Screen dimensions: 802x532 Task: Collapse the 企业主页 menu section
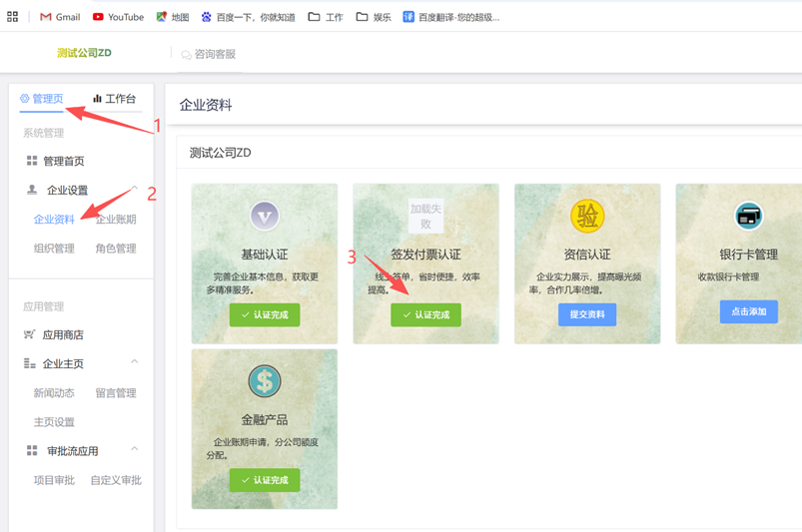tap(134, 363)
